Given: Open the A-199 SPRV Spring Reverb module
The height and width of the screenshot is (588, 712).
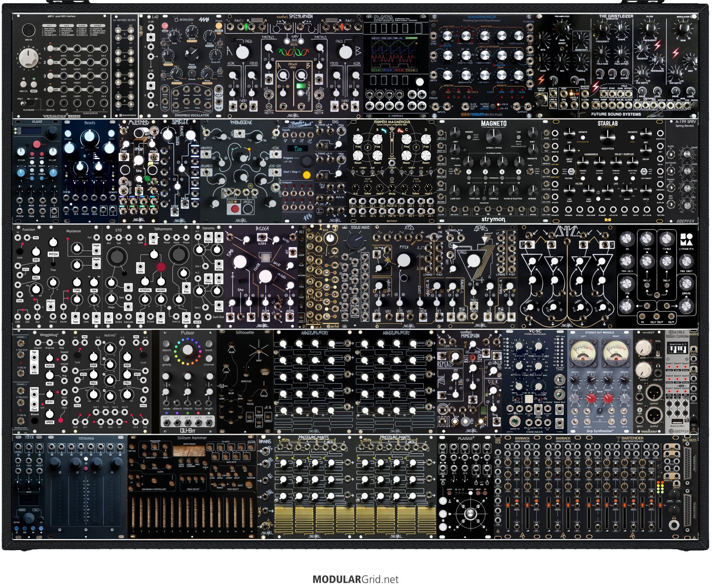Looking at the screenshot, I should (682, 171).
